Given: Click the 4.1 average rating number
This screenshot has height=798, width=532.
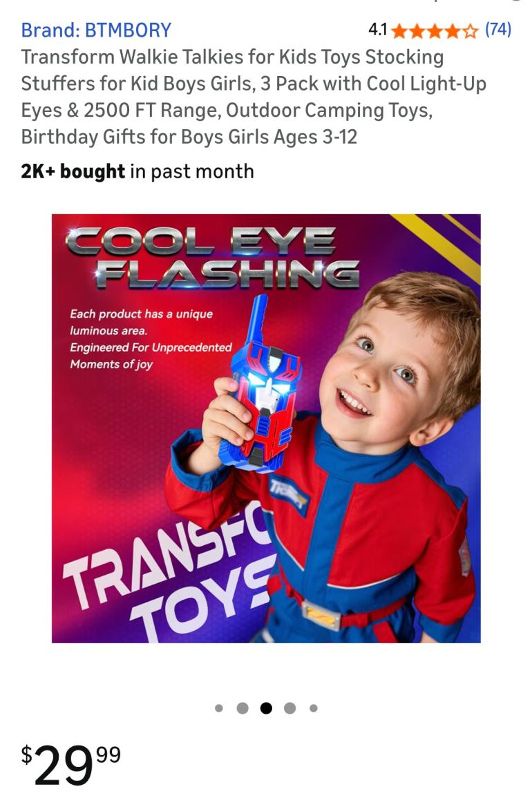Looking at the screenshot, I should tap(378, 30).
